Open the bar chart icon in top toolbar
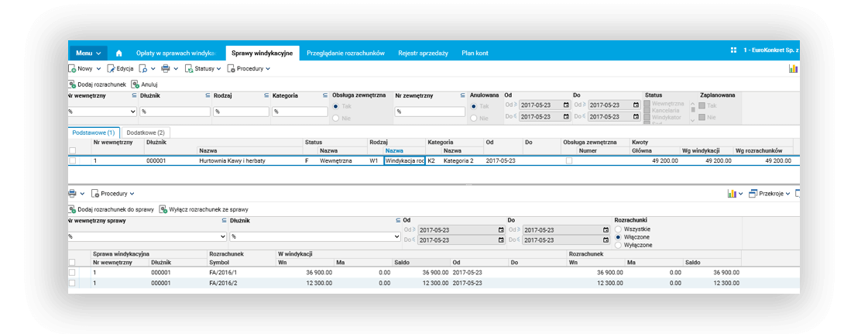The height and width of the screenshot is (334, 868). tap(793, 69)
